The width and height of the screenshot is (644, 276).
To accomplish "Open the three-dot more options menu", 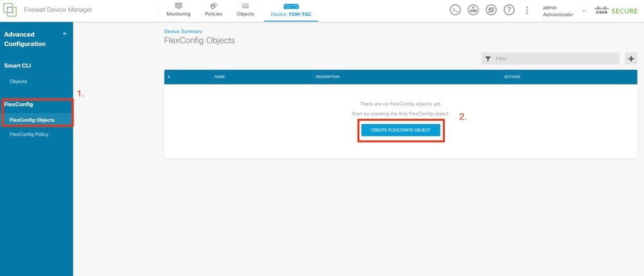I will [x=527, y=10].
